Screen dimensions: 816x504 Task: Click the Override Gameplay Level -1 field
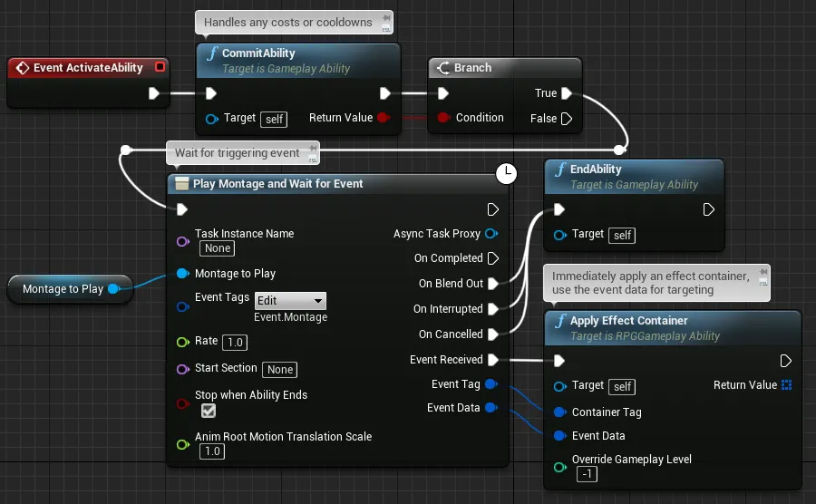click(587, 474)
